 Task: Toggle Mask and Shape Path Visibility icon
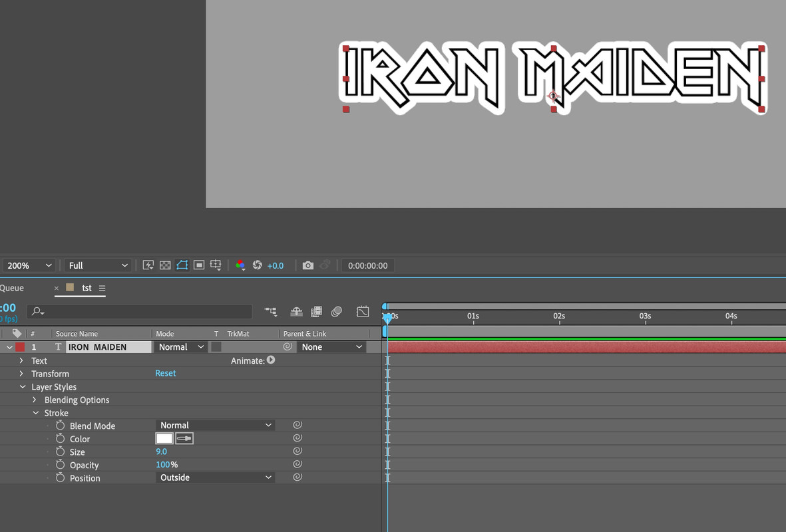[182, 265]
